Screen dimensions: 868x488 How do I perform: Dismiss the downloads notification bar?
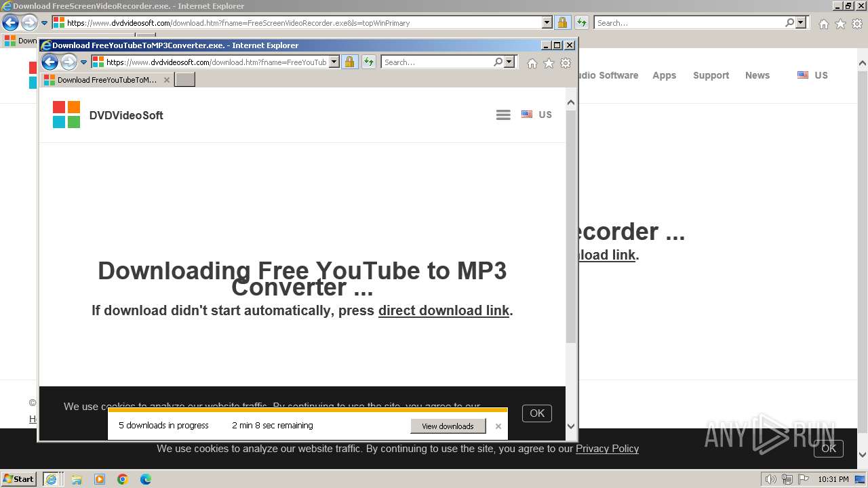click(x=498, y=426)
